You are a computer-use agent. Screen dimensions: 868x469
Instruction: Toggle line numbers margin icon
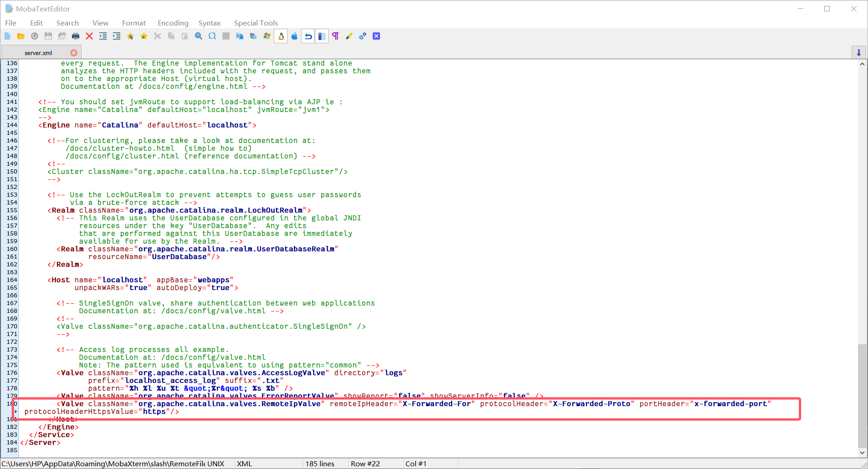click(322, 36)
